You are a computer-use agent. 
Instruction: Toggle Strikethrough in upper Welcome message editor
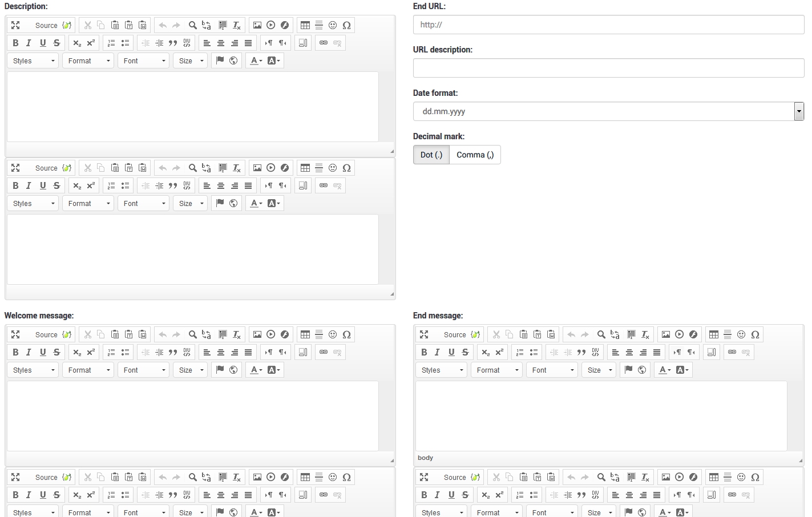point(56,352)
